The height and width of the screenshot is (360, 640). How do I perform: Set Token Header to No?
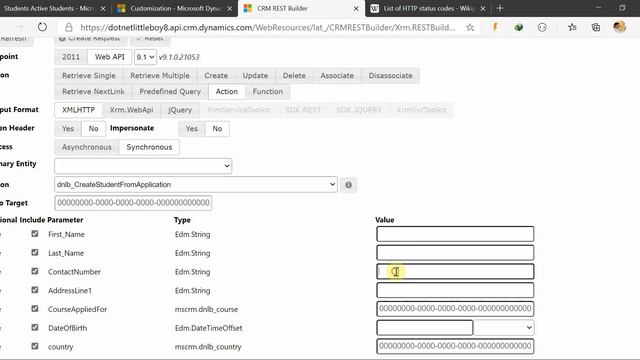93,129
